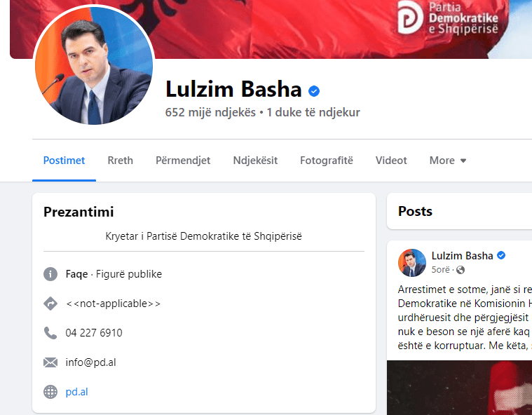The height and width of the screenshot is (415, 532).
Task: Open the Përmendjet tab
Action: tap(183, 160)
